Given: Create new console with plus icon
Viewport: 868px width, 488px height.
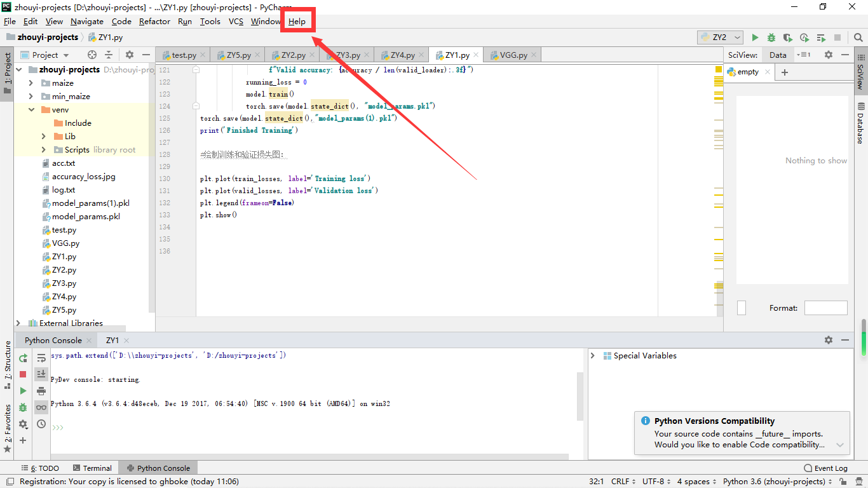Looking at the screenshot, I should pyautogui.click(x=23, y=440).
